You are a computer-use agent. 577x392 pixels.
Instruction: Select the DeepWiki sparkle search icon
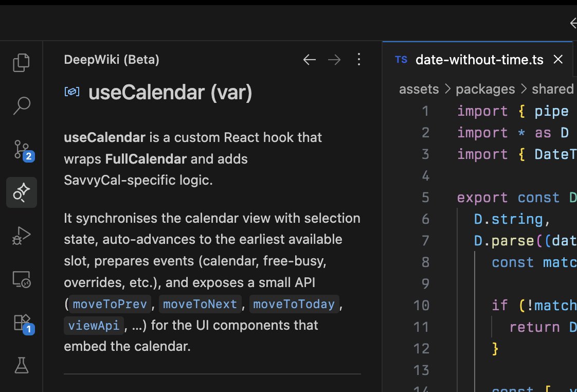tap(22, 192)
